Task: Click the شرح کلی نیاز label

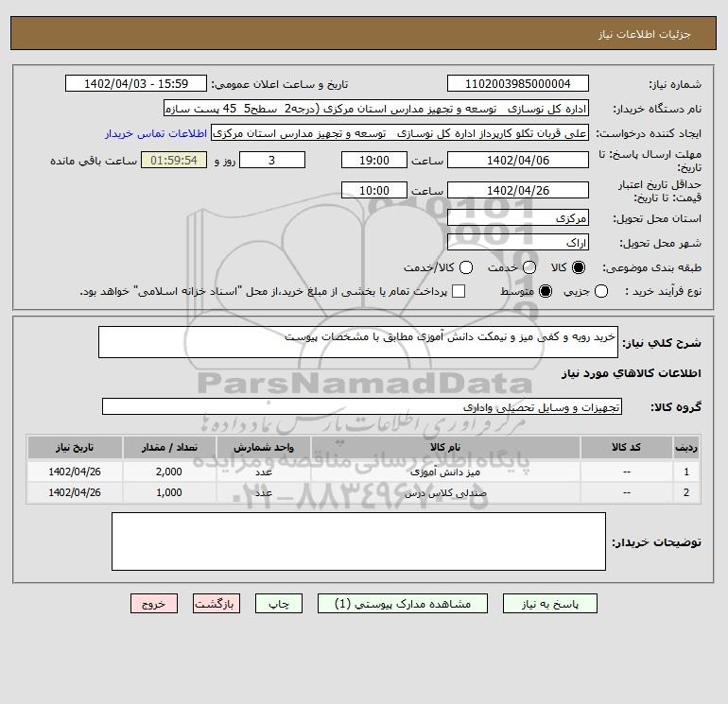Action: click(662, 343)
